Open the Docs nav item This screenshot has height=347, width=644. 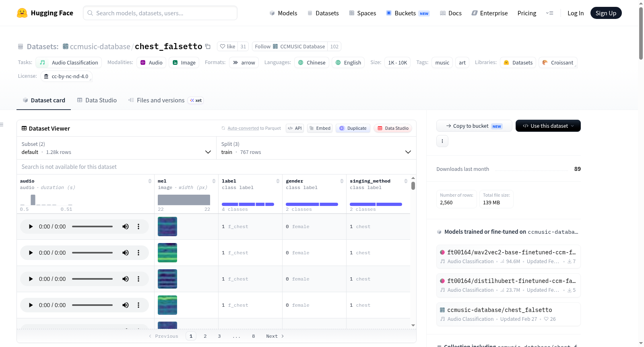tap(450, 13)
